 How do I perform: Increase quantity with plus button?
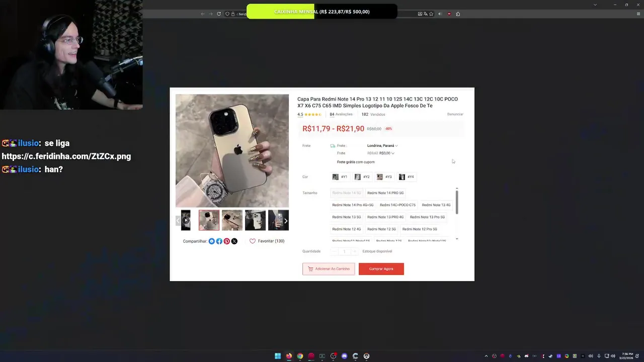point(355,251)
